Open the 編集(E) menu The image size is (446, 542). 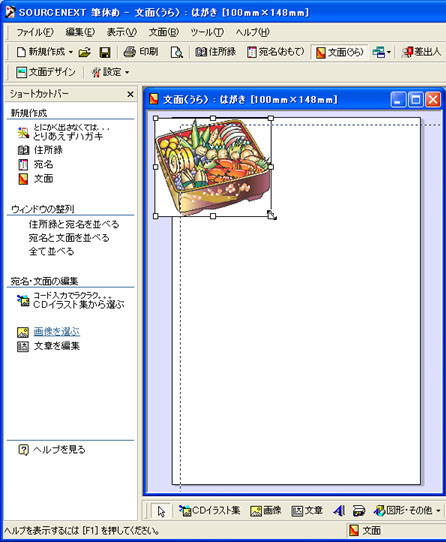click(80, 32)
